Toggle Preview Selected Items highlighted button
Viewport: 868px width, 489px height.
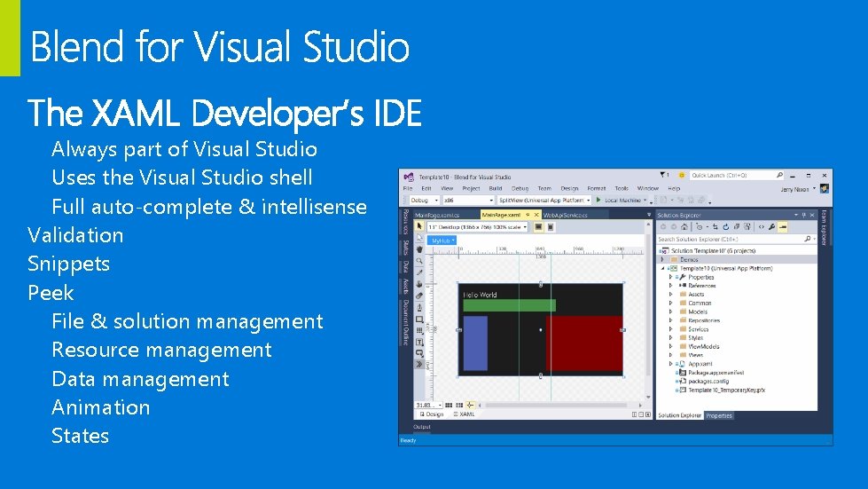click(x=782, y=226)
